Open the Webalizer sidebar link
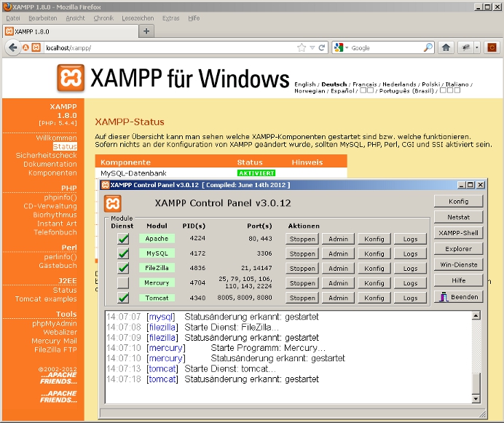Image resolution: width=504 pixels, height=423 pixels. (60, 332)
